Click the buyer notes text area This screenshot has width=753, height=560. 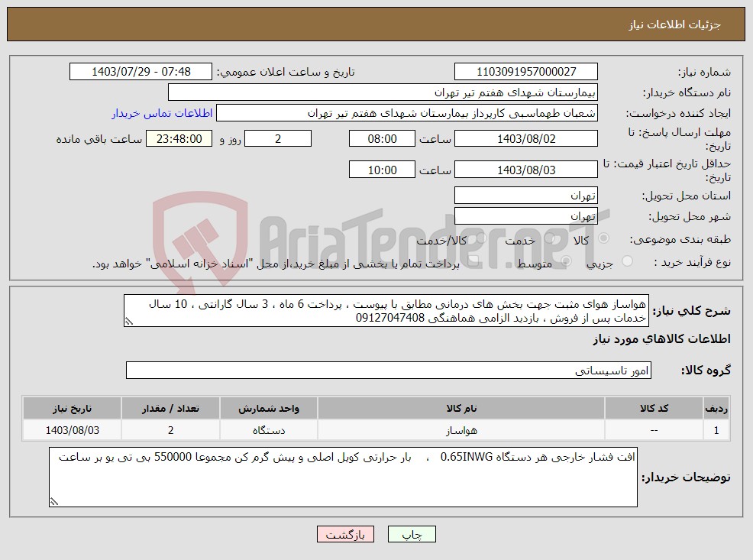[x=343, y=477]
